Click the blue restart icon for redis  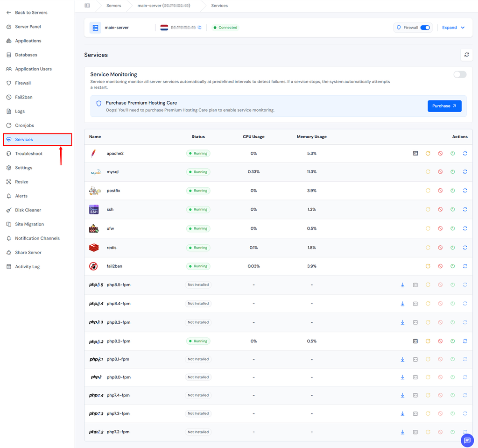pyautogui.click(x=465, y=248)
